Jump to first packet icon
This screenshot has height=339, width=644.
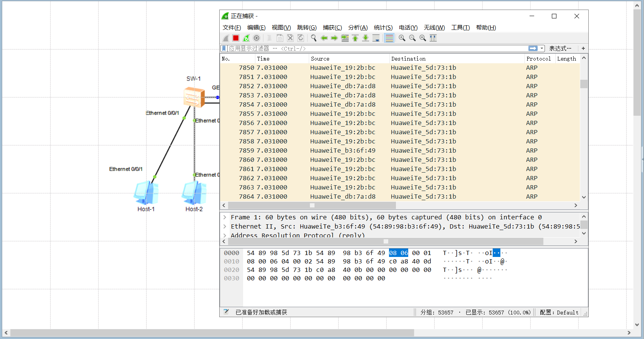click(x=355, y=38)
